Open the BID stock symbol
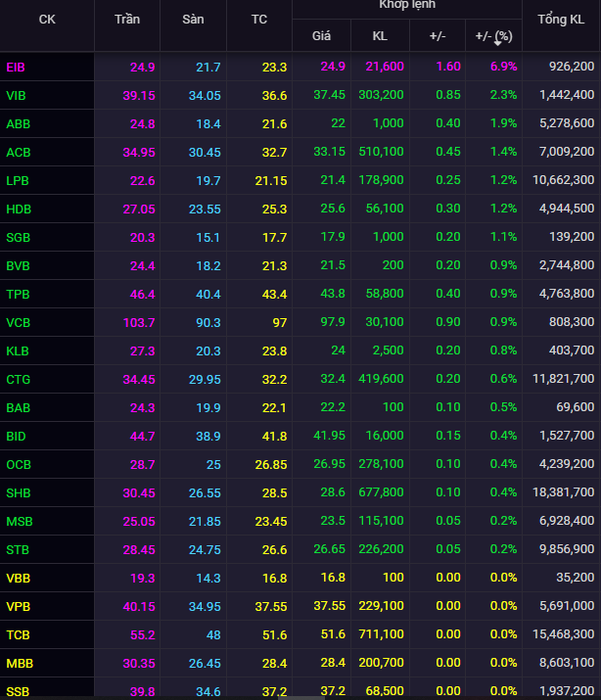The width and height of the screenshot is (601, 700). (x=16, y=437)
